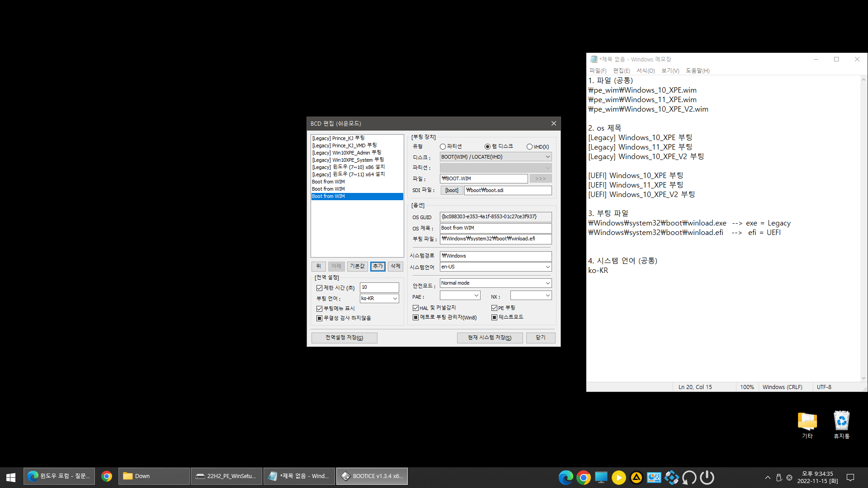Click the pinned Chrome icon beside Edge forum task
Viewport: 868px width, 488px height.
click(107, 476)
